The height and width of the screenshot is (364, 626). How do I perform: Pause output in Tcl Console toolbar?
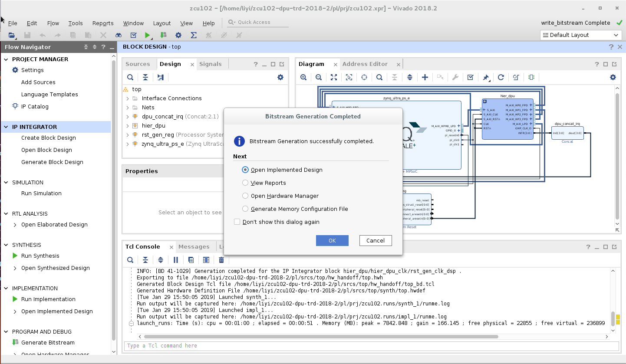pyautogui.click(x=176, y=260)
